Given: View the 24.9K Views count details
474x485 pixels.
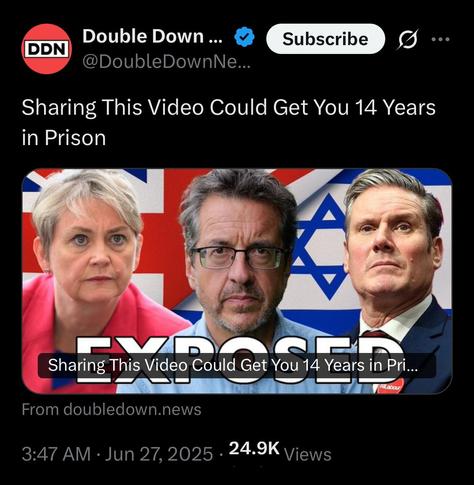Looking at the screenshot, I should click(x=280, y=452).
